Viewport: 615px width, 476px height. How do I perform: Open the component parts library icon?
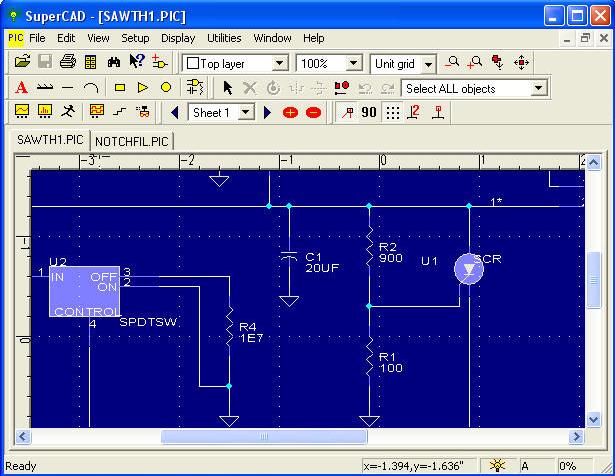click(195, 87)
